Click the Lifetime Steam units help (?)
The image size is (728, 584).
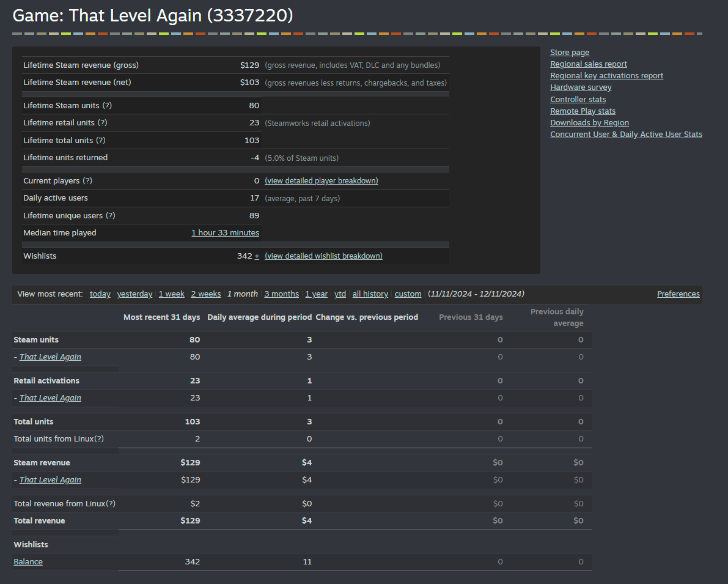click(107, 105)
